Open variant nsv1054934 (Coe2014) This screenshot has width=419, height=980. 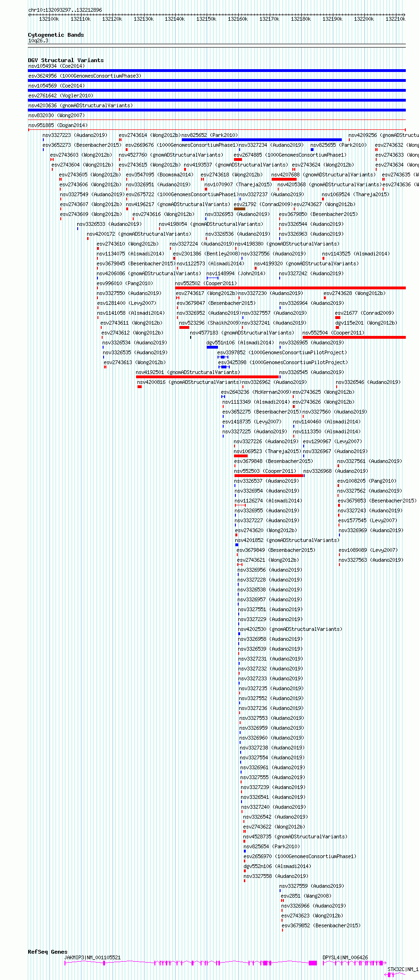pyautogui.click(x=56, y=66)
